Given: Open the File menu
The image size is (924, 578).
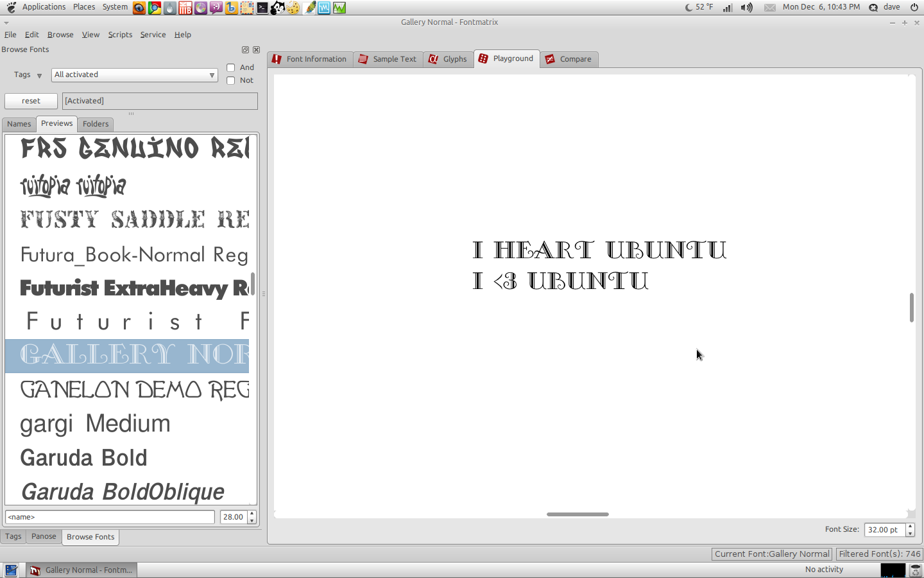Looking at the screenshot, I should [10, 35].
